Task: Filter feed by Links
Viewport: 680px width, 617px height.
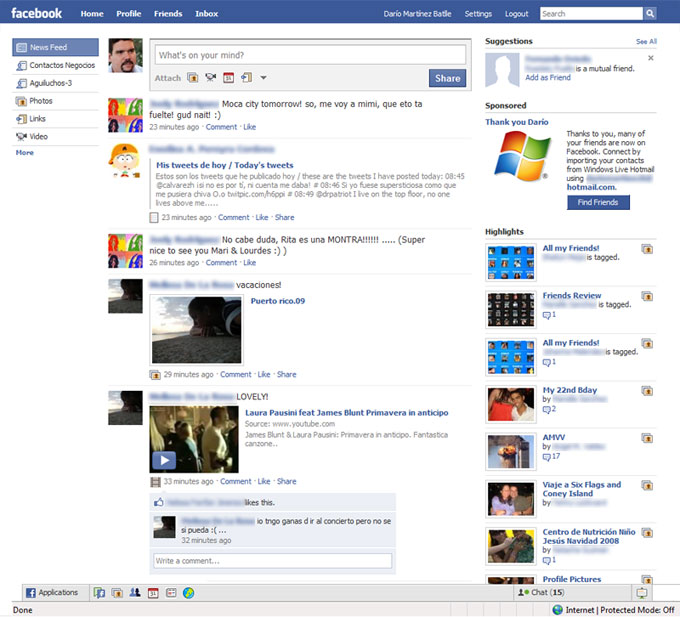Action: coord(56,118)
